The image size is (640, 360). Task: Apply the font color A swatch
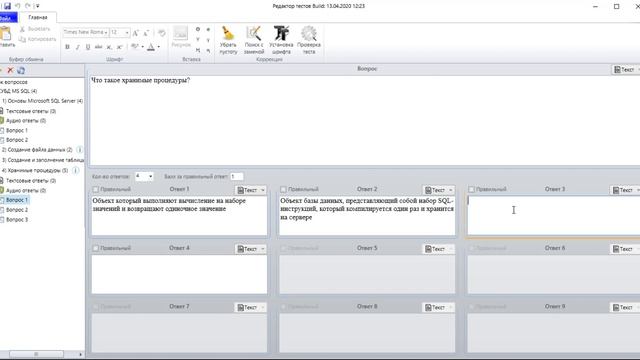pyautogui.click(x=151, y=47)
